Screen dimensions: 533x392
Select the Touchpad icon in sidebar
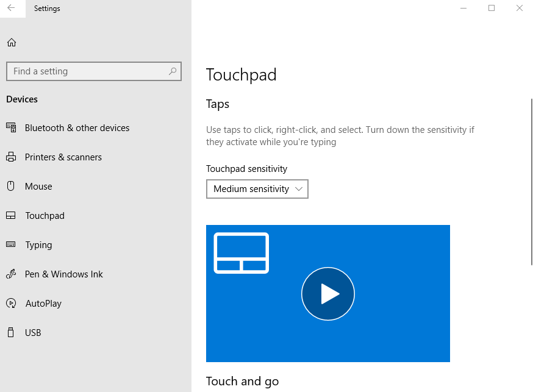[11, 215]
